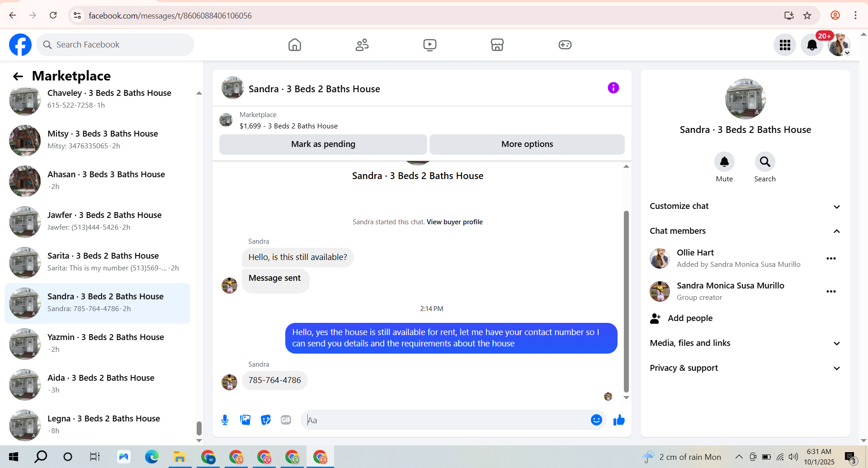Viewport: 868px width, 468px height.
Task: Click the Search Facebook field
Action: (x=115, y=45)
